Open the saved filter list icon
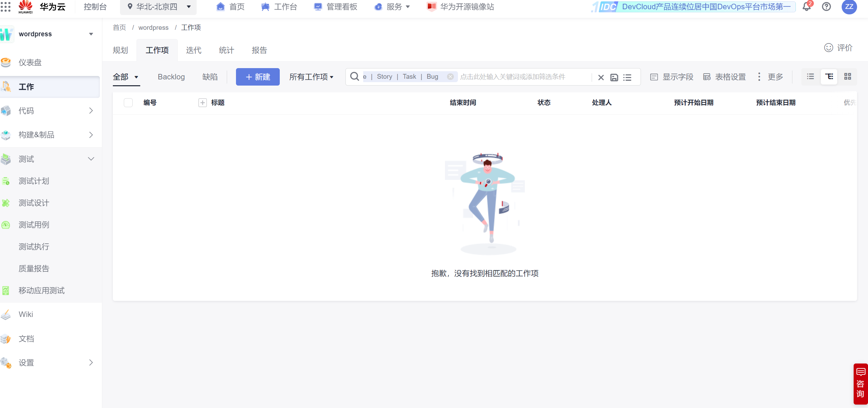Screen dimensions: 868x408 [627, 77]
